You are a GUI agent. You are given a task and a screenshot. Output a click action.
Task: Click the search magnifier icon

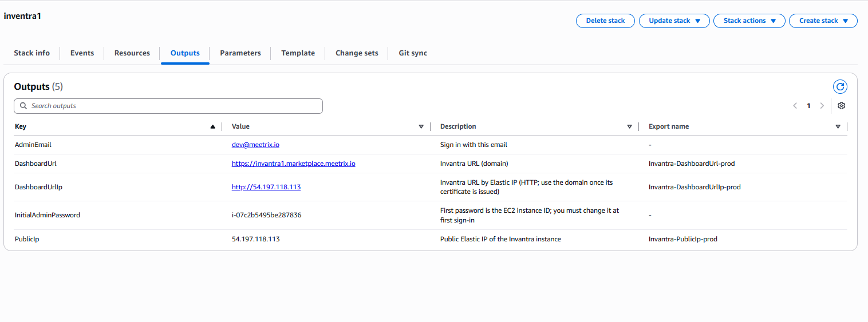click(x=23, y=106)
